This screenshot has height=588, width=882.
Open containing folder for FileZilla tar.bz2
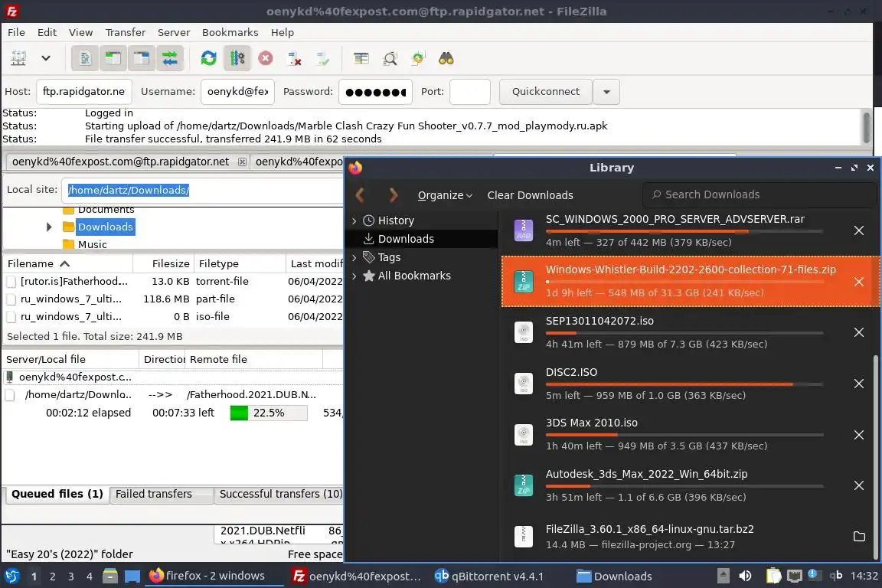click(x=859, y=536)
